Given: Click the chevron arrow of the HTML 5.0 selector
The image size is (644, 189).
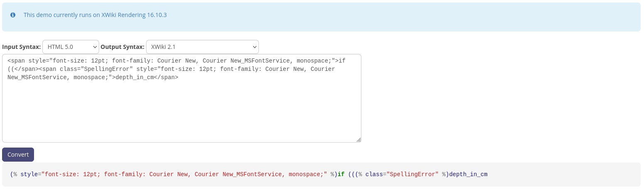Looking at the screenshot, I should point(94,47).
